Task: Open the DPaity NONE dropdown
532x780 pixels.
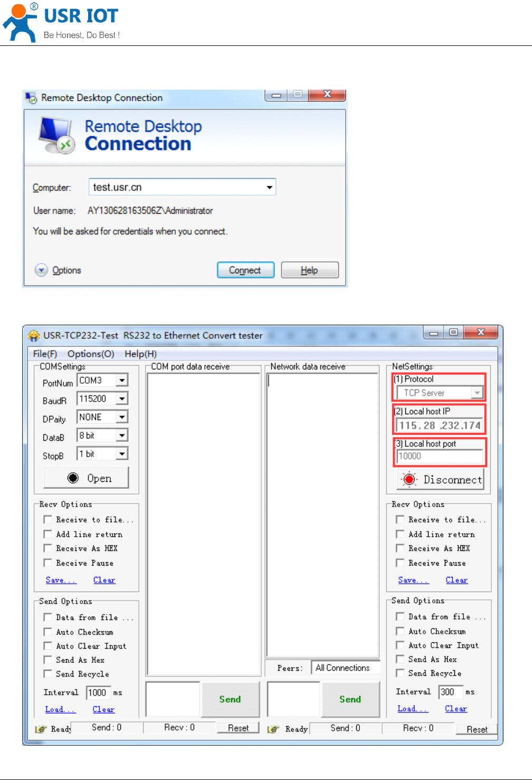Action: [x=122, y=417]
